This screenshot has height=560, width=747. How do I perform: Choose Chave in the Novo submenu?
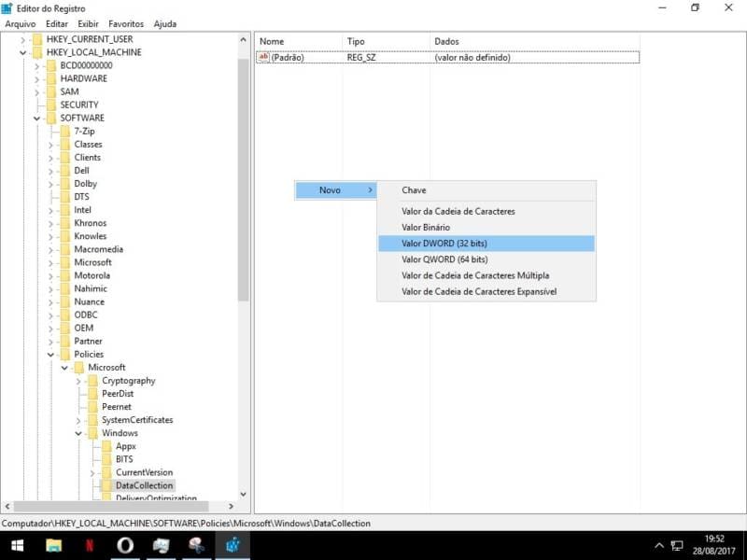click(486, 190)
